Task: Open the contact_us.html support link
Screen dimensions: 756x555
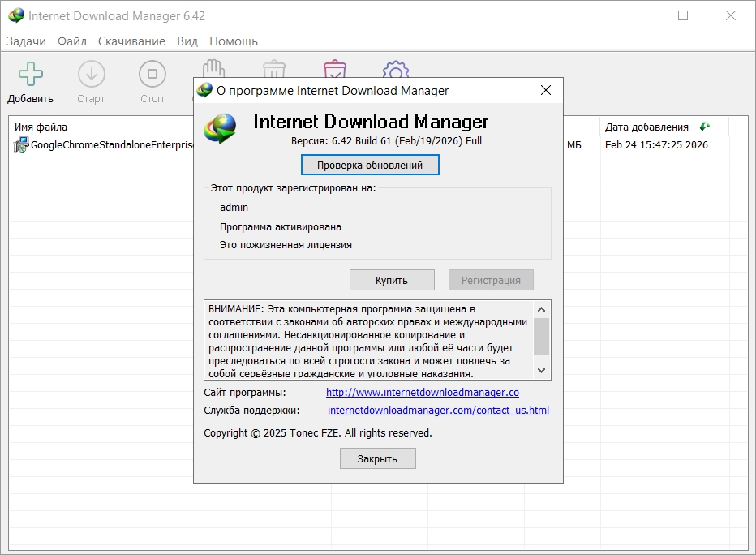Action: coord(438,411)
